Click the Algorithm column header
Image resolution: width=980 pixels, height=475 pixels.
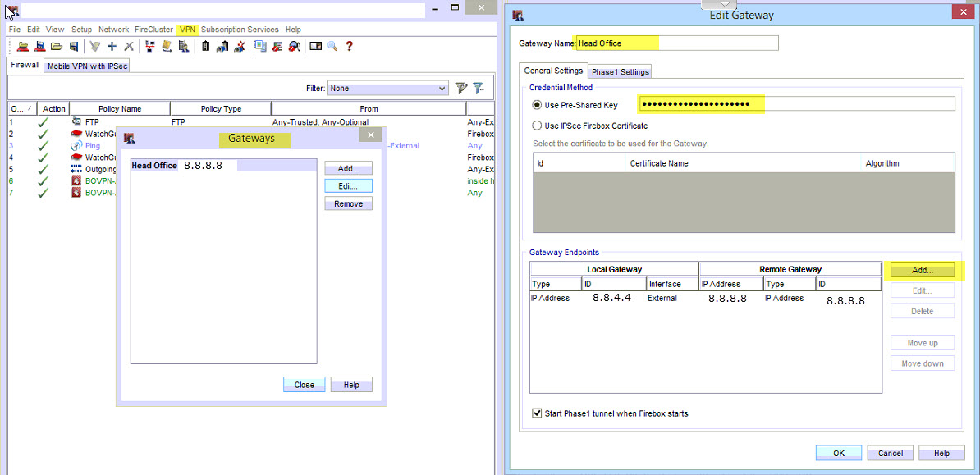click(908, 163)
